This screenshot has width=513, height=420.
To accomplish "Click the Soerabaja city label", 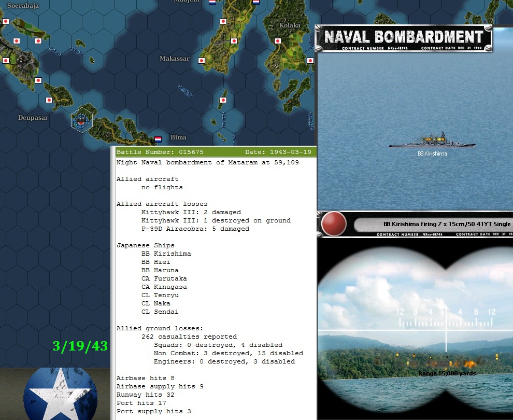I will 23,6.
